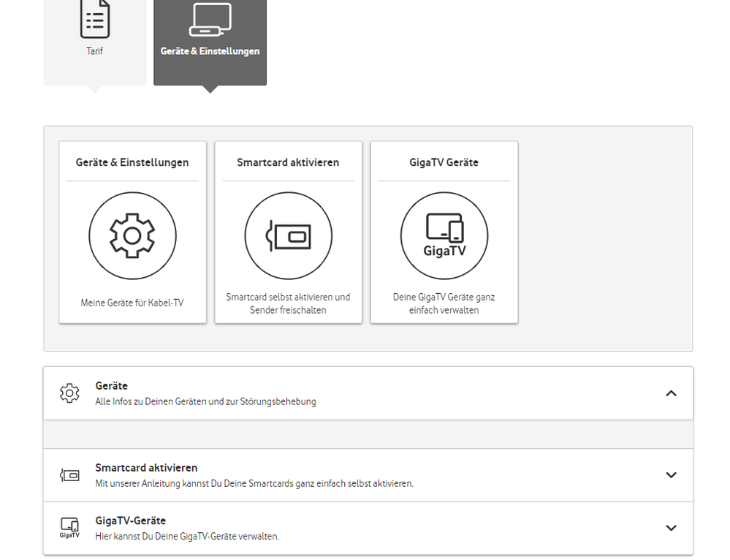Viewport: 730px width, 560px height.
Task: Click small GigaTV icon in accordion row
Action: [x=70, y=528]
